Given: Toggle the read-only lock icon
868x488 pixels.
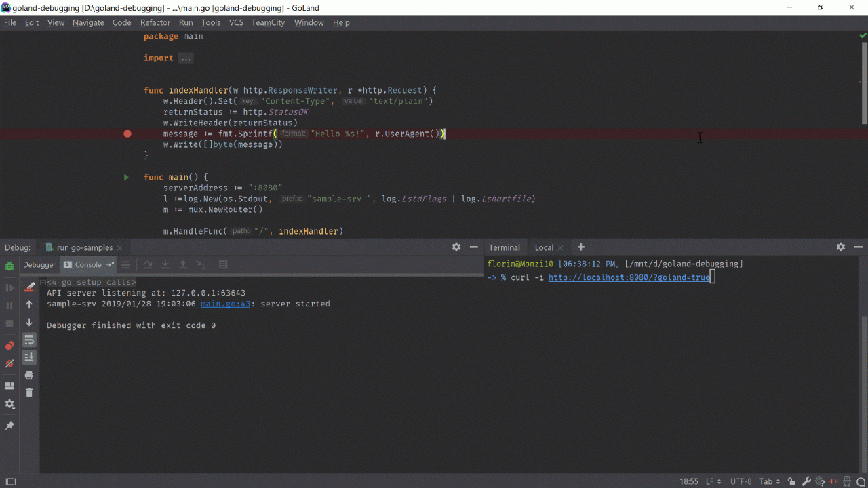Looking at the screenshot, I should 791,481.
